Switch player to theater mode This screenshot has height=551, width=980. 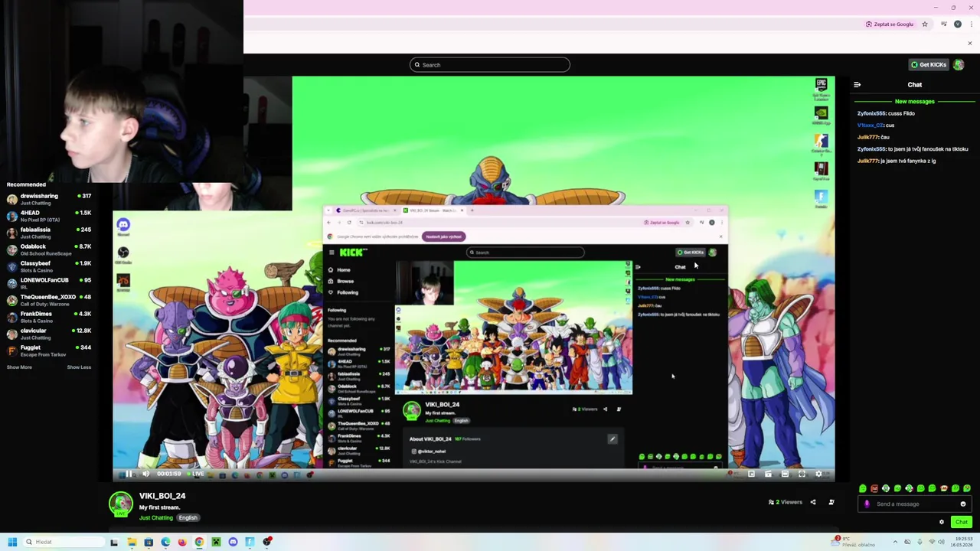point(785,474)
